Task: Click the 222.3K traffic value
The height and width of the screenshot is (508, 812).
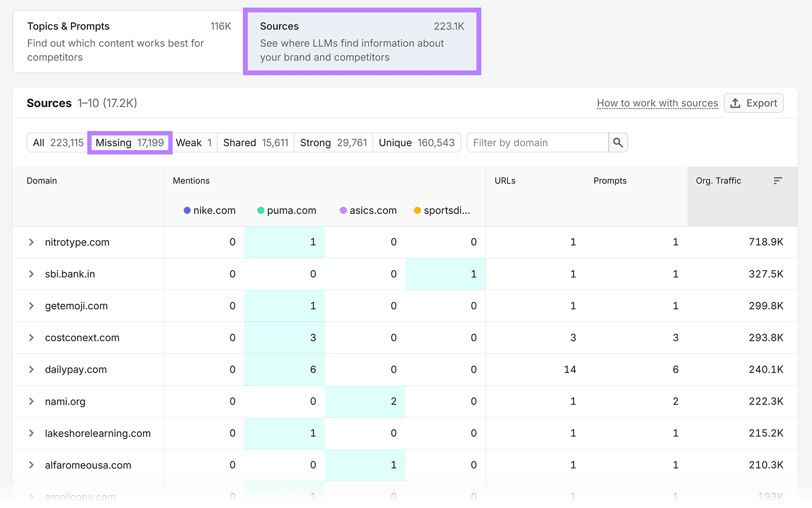Action: click(x=766, y=401)
